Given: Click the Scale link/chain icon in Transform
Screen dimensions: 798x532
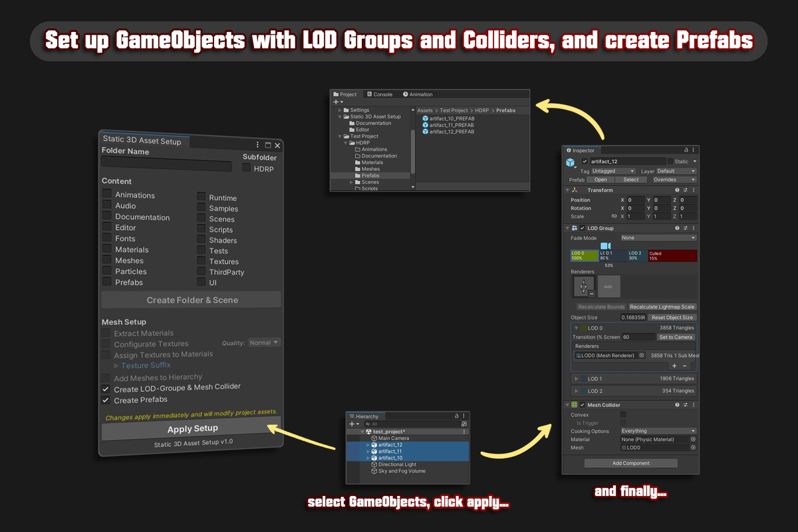Looking at the screenshot, I should [x=614, y=216].
